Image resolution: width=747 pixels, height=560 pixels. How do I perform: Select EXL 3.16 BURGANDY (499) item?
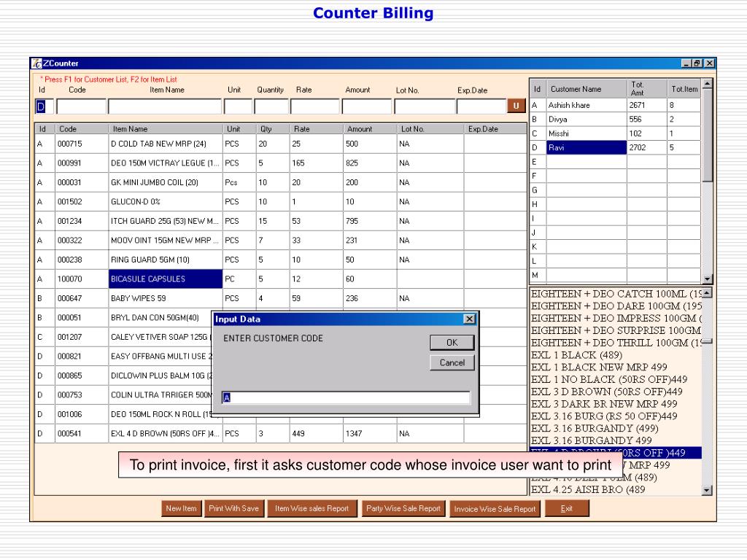616,429
